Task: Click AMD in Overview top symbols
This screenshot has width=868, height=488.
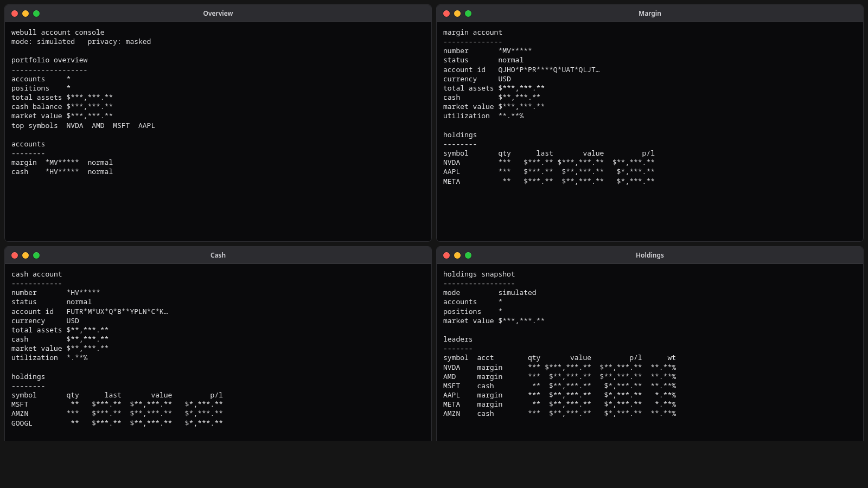Action: point(98,126)
